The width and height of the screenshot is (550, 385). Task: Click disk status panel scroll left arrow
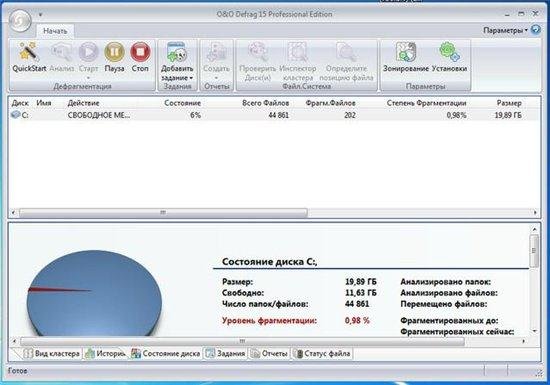(x=14, y=341)
